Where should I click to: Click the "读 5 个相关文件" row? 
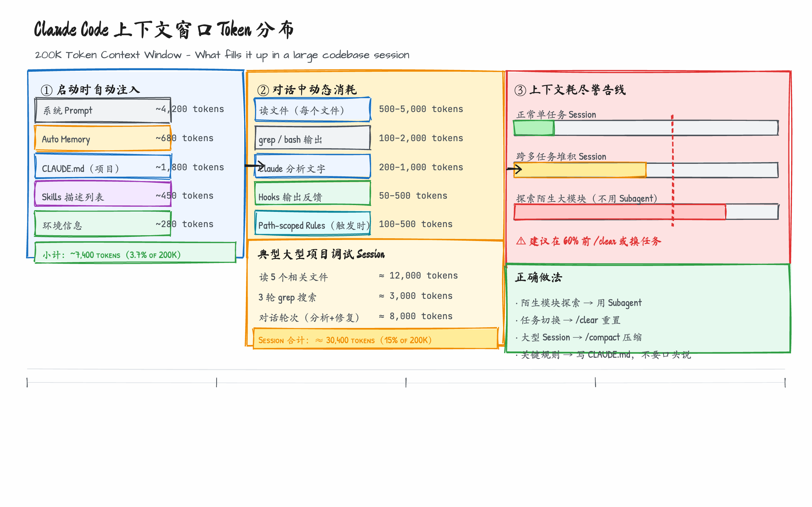pos(294,277)
